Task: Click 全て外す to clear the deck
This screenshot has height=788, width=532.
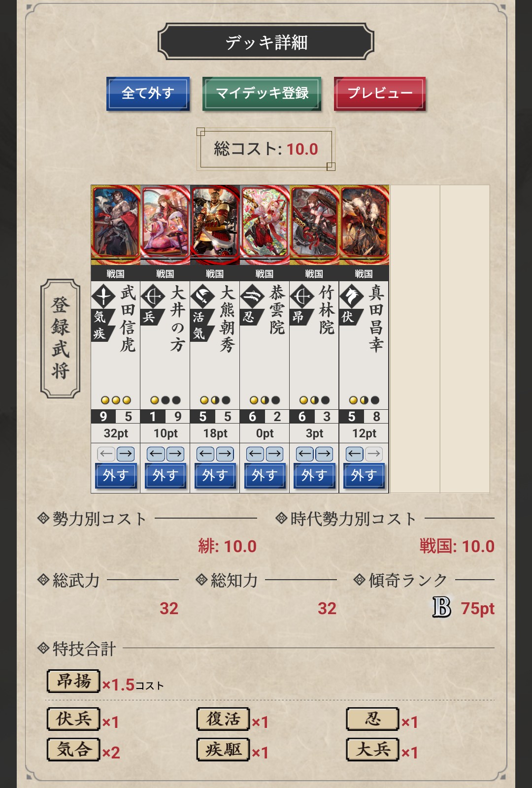Action: coord(148,93)
